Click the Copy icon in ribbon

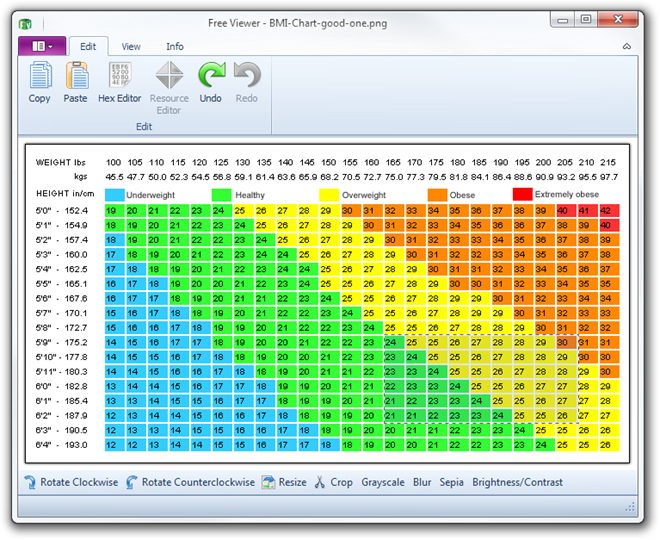[x=40, y=75]
